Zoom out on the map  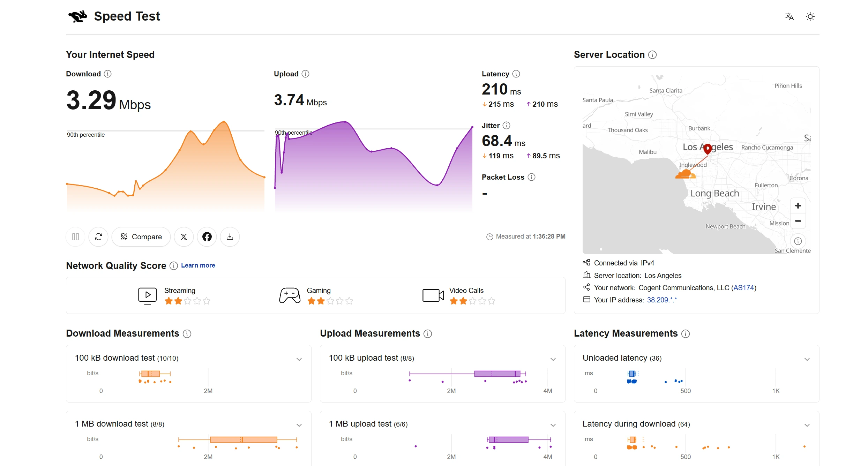[x=798, y=221]
